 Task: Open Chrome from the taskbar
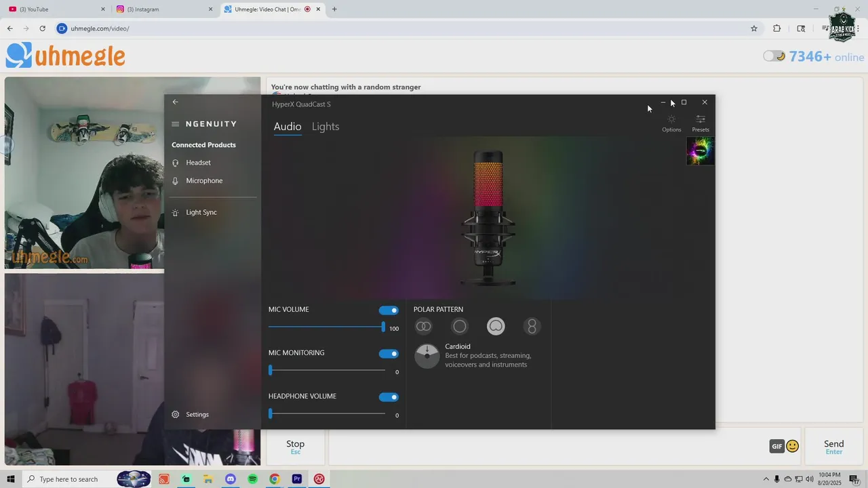point(275,479)
